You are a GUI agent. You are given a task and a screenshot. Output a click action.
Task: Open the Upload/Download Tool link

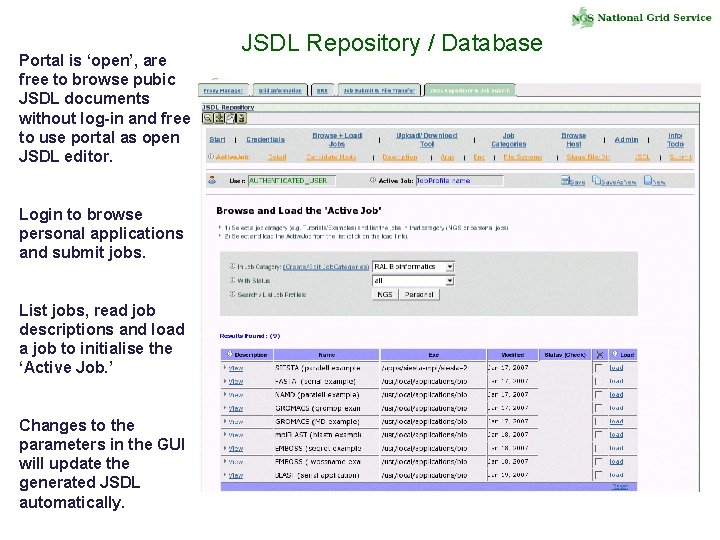pyautogui.click(x=427, y=140)
